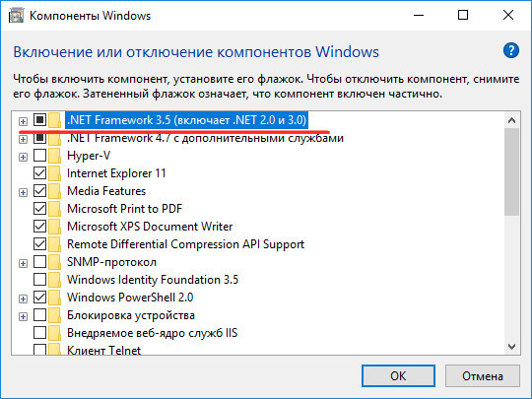Select Remote Differential Compression API Support item

pos(185,244)
